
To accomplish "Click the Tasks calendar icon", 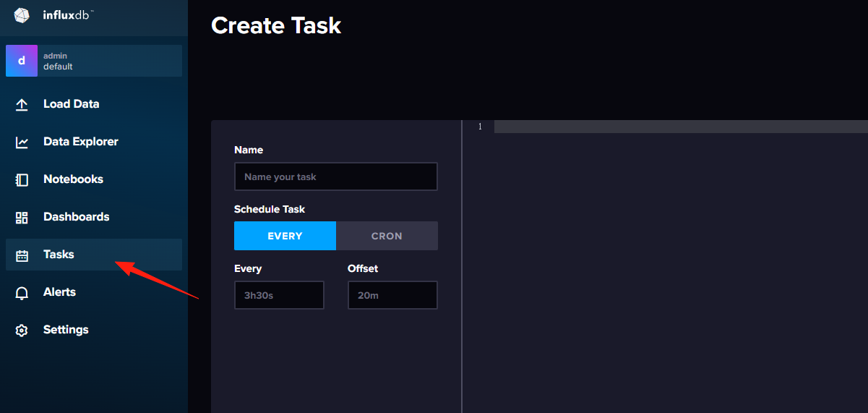I will pyautogui.click(x=22, y=255).
